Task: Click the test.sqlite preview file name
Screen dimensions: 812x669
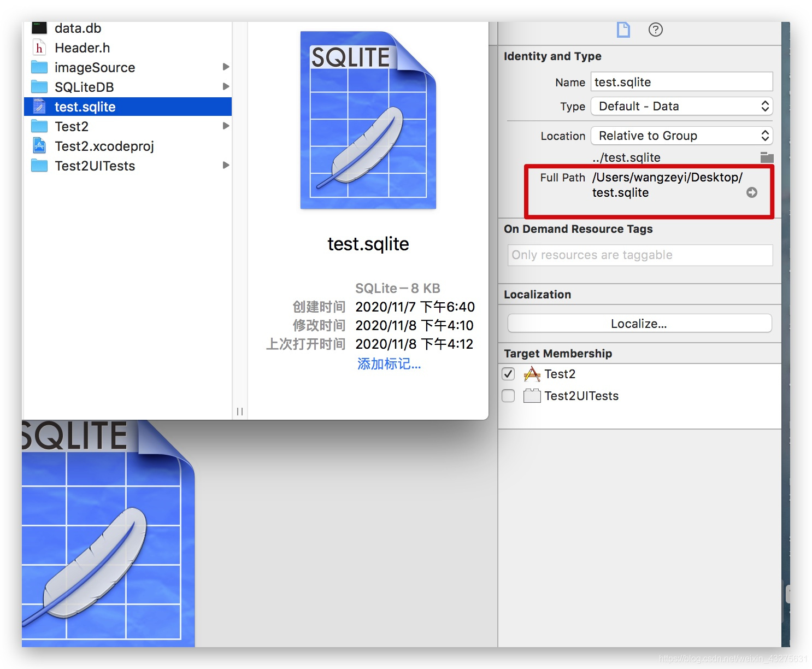Action: tap(368, 244)
